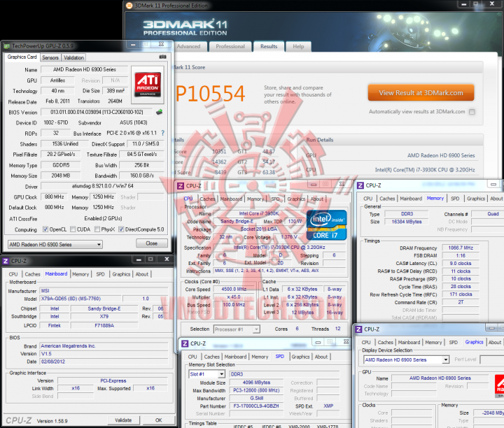
Task: Click the Z icon of the CPU-Z Graphics window
Action: (x=358, y=329)
